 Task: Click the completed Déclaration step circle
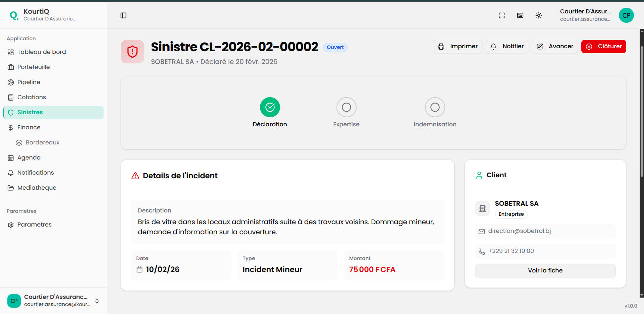(x=270, y=107)
